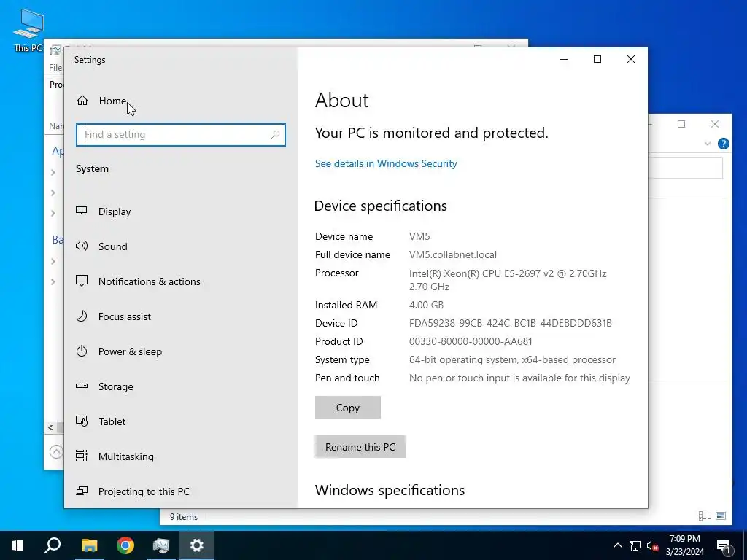Switch to details view in Explorer
The image size is (747, 560).
(705, 516)
